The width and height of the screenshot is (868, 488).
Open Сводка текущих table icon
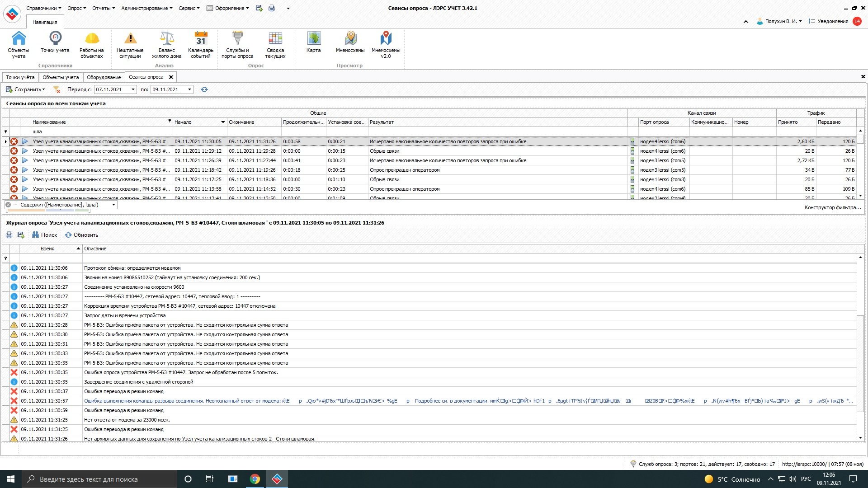click(x=275, y=45)
